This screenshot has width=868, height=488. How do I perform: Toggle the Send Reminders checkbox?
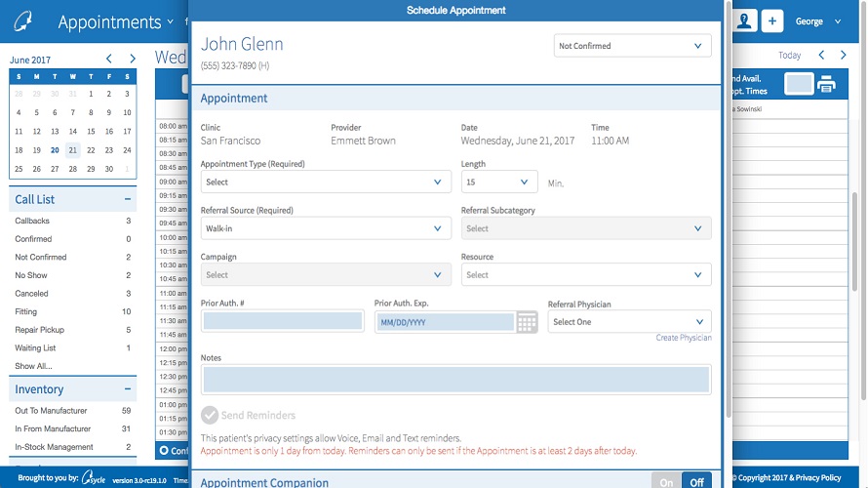pyautogui.click(x=210, y=415)
